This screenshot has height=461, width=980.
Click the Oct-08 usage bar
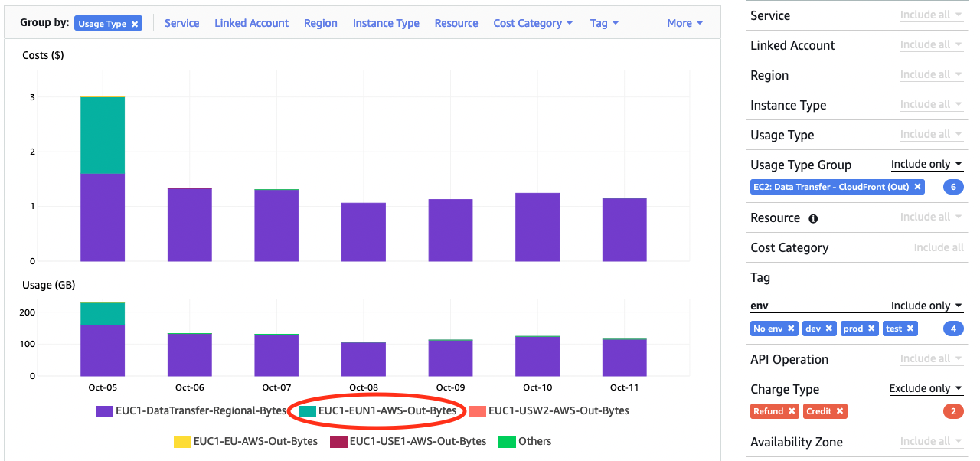coord(364,358)
